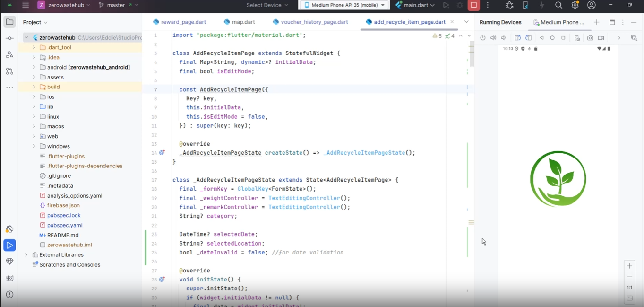Expand the .dart_tool folder
The height and width of the screenshot is (307, 644).
click(34, 47)
